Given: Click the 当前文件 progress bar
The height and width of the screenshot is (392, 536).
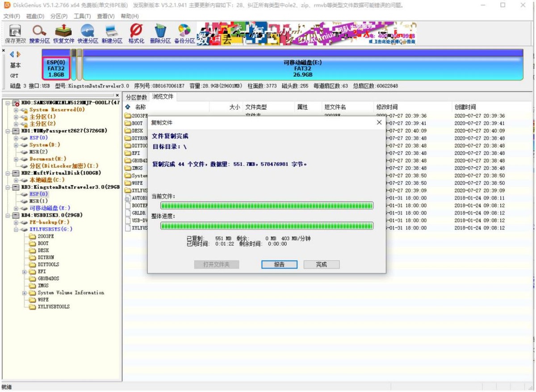Looking at the screenshot, I should click(267, 205).
